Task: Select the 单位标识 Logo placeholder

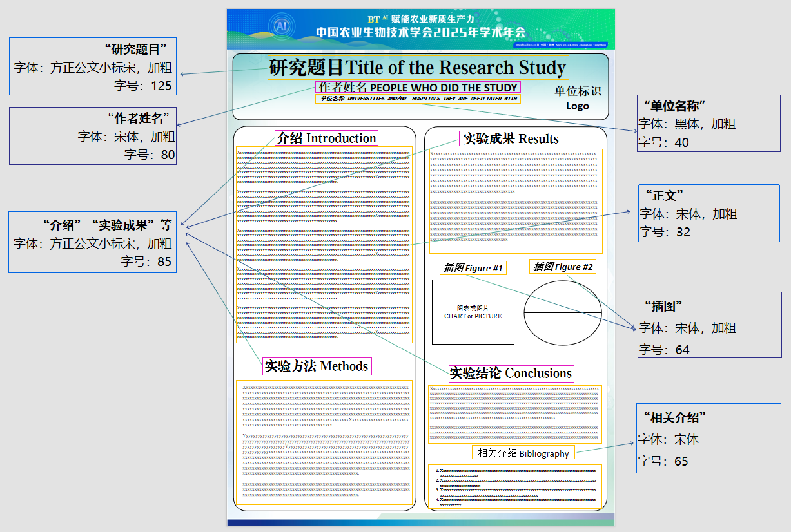Action: pos(578,98)
